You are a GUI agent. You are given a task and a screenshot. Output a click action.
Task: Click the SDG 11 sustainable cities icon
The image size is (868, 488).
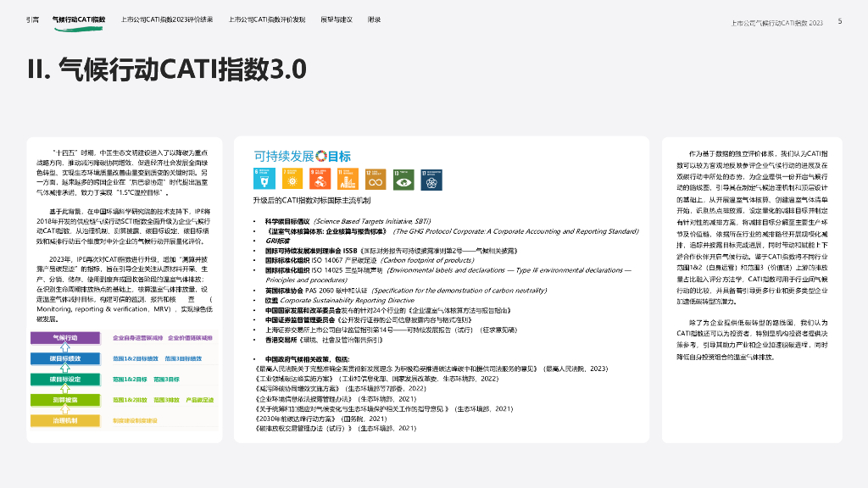click(347, 178)
